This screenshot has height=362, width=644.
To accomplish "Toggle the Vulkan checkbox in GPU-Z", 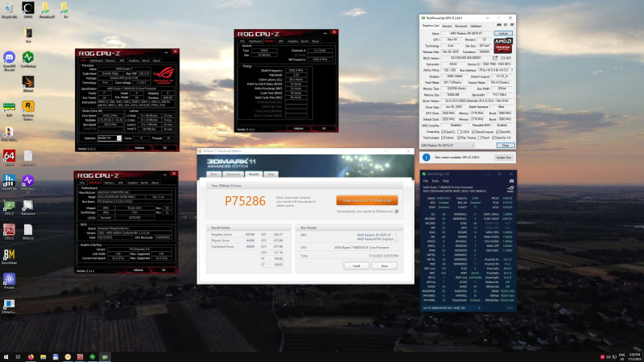I will pyautogui.click(x=443, y=138).
